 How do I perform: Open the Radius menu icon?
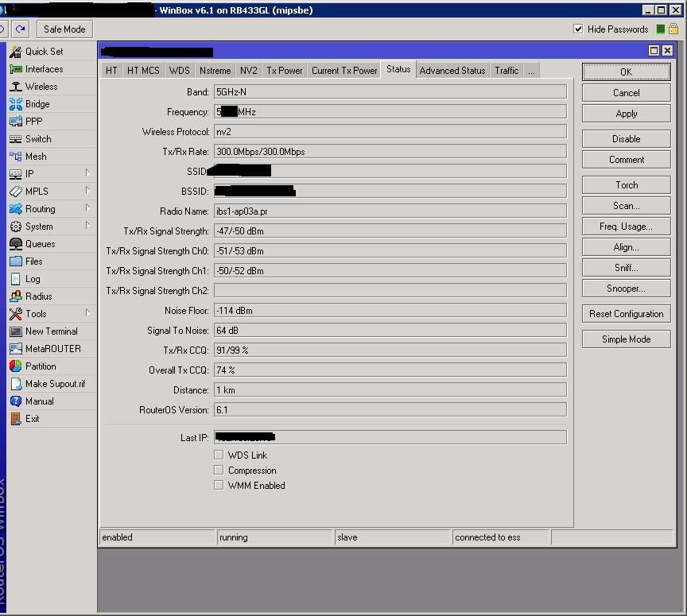click(x=16, y=296)
